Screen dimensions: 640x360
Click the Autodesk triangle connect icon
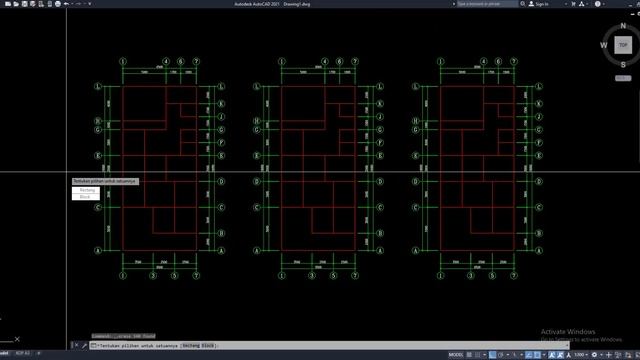(582, 4)
